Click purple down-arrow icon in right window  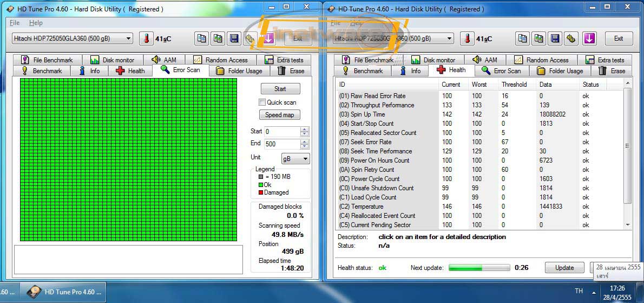click(589, 38)
